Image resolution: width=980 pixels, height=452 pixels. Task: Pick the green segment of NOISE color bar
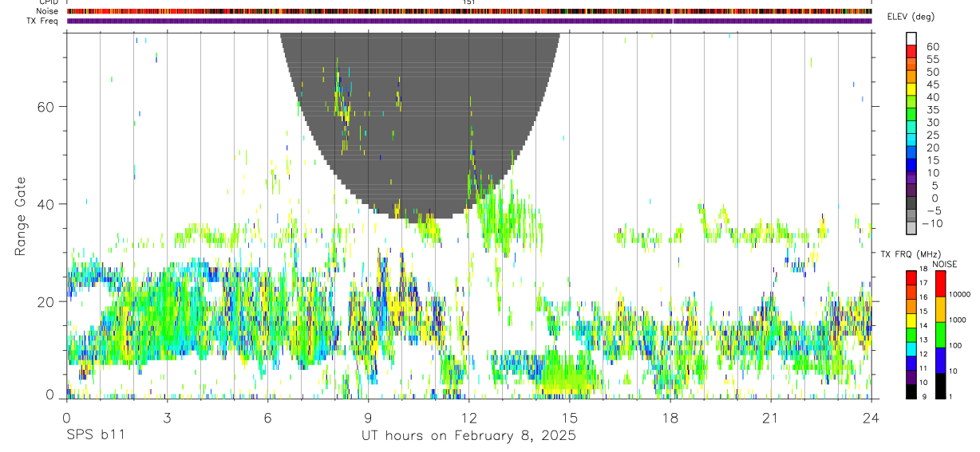(x=940, y=335)
